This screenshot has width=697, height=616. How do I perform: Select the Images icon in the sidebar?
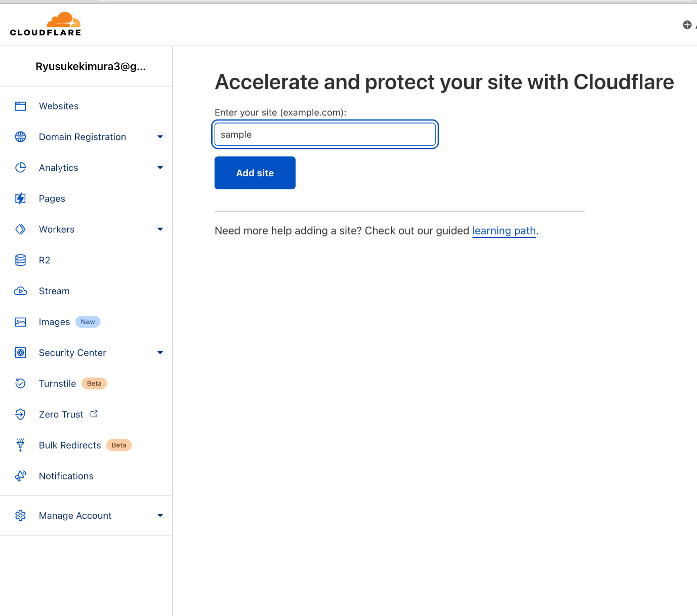20,322
